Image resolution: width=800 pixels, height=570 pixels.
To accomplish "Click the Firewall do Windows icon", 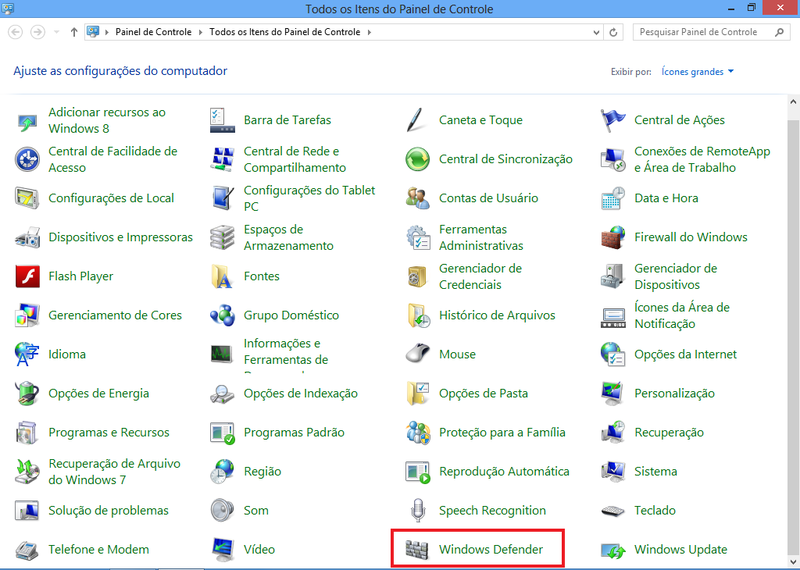I will tap(613, 238).
